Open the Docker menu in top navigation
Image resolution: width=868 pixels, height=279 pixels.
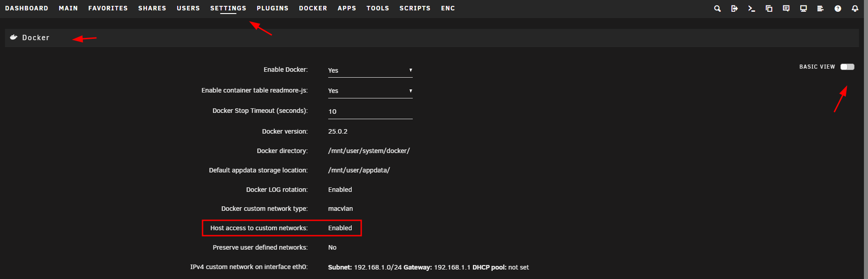tap(313, 8)
